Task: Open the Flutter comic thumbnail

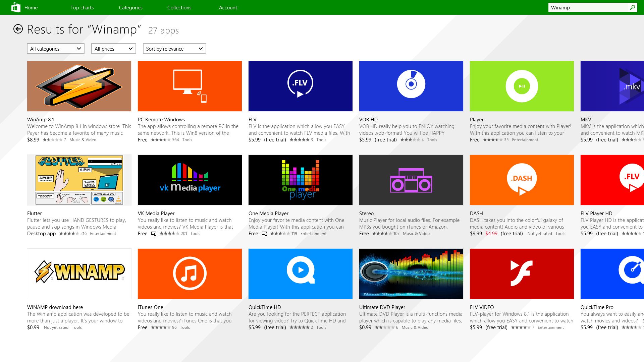Action: (x=79, y=180)
